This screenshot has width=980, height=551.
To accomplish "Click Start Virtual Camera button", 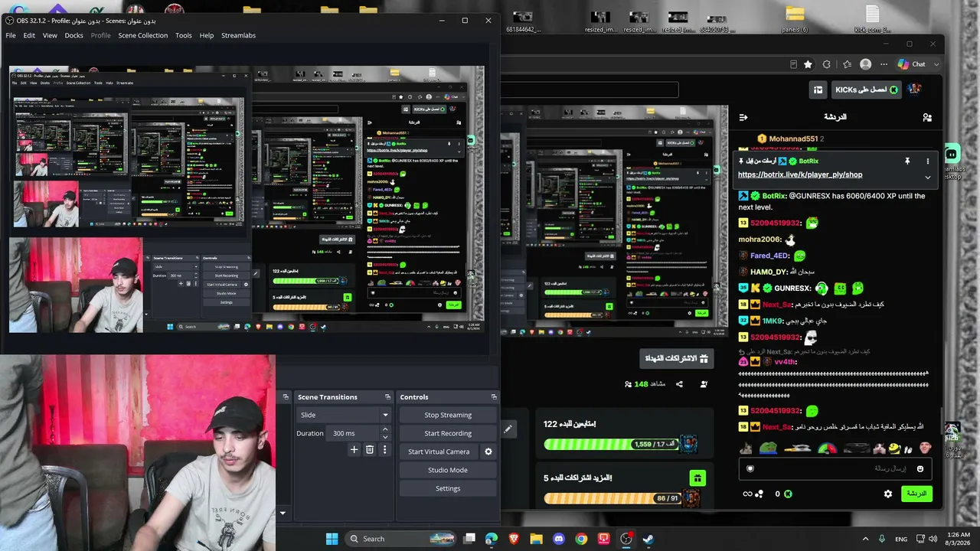I will coord(439,452).
